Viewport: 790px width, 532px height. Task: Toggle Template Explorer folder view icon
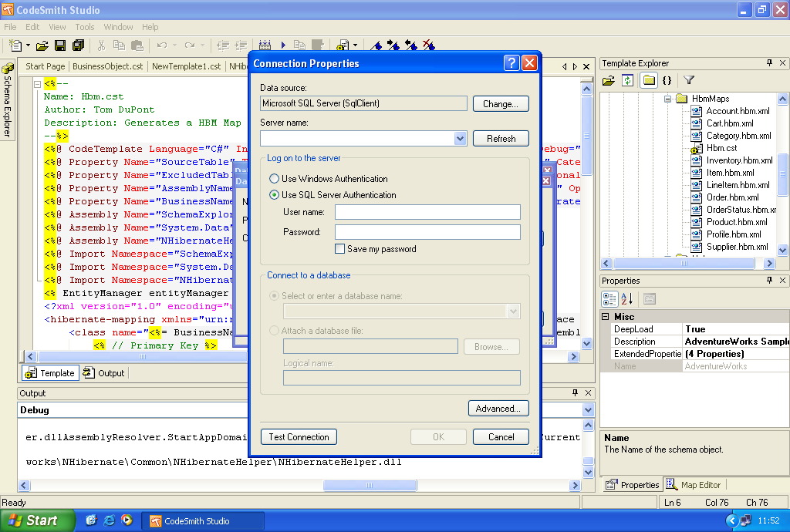(x=649, y=80)
